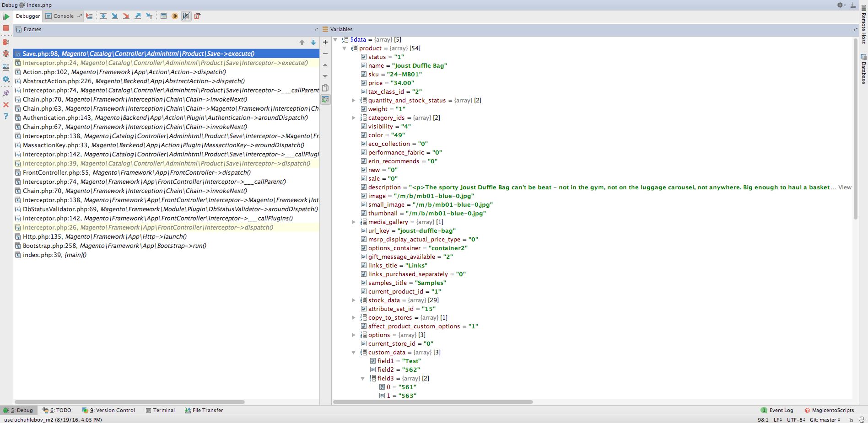
Task: Collapse the custom_data array in Variables
Action: (x=354, y=352)
